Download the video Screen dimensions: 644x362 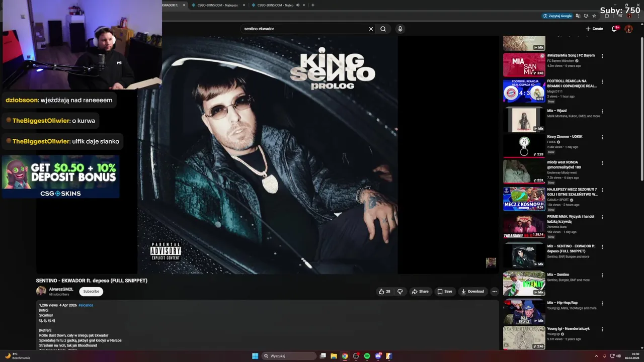click(472, 292)
